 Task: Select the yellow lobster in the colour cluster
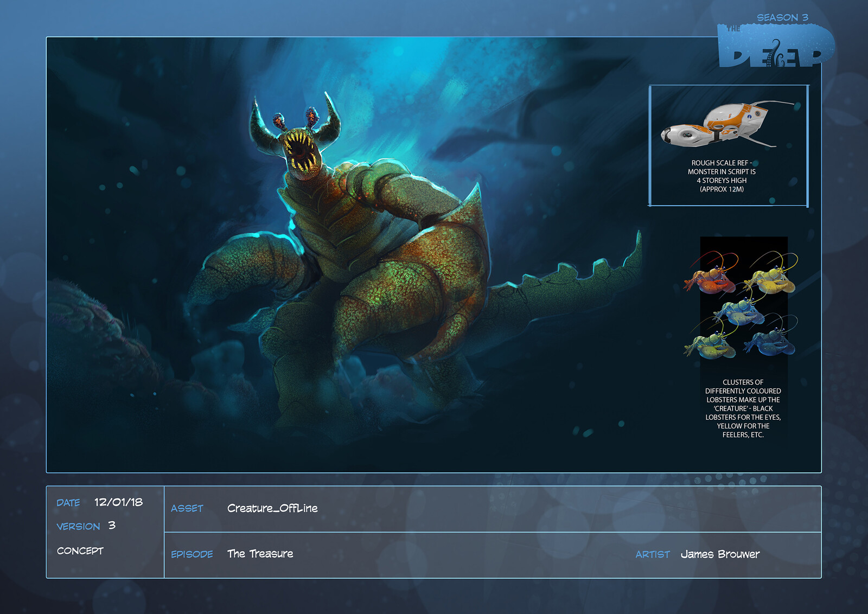click(770, 274)
